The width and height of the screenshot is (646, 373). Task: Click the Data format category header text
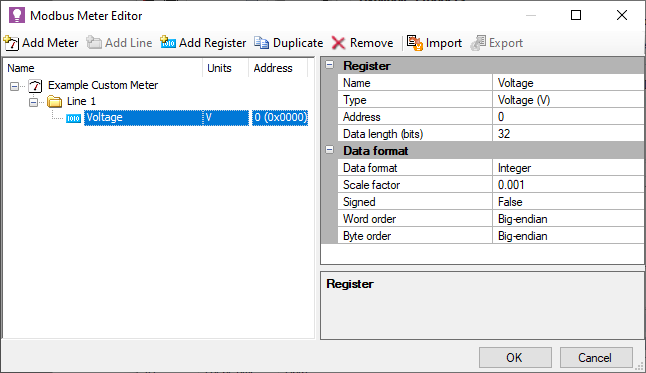(x=376, y=151)
